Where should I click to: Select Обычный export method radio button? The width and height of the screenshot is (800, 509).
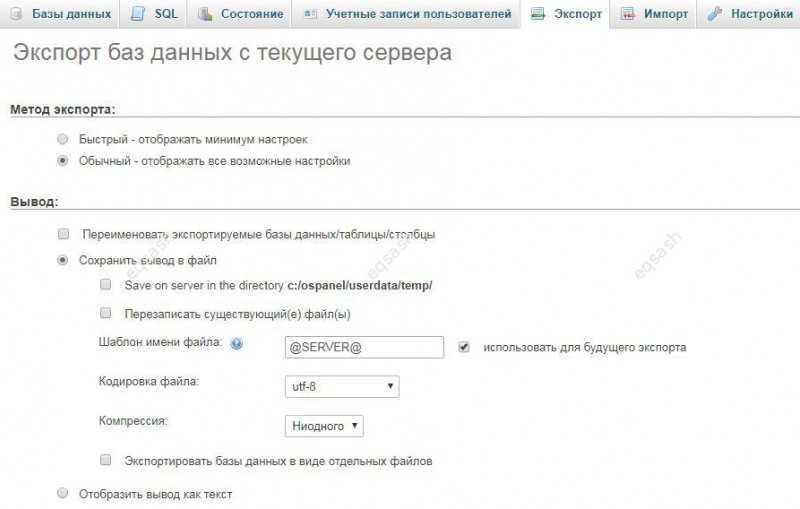(x=62, y=161)
